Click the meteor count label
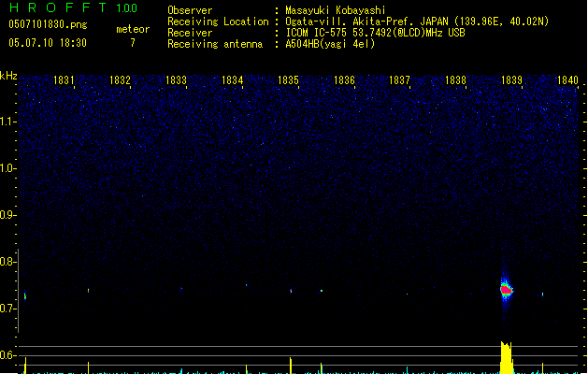Viewport: 588px width, 374px height. click(x=133, y=29)
